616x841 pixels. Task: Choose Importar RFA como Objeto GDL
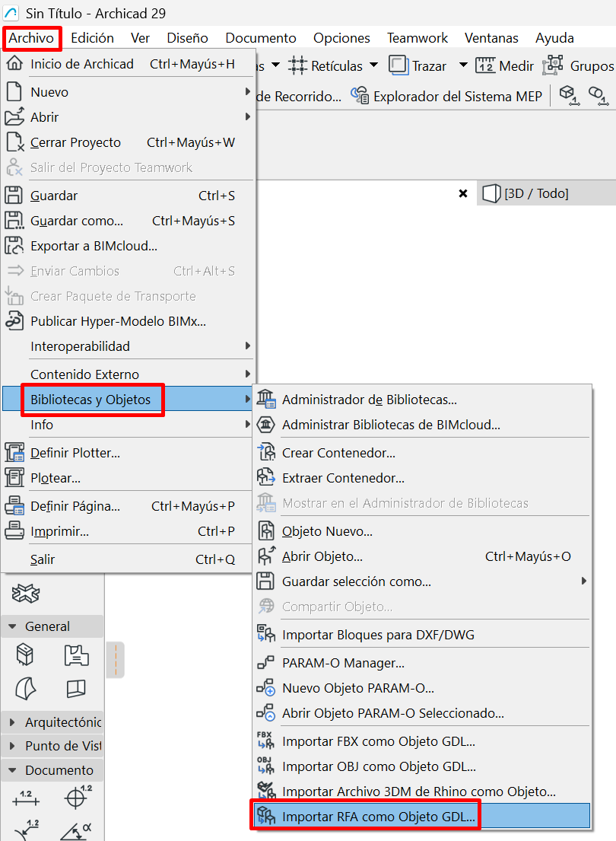(x=378, y=817)
